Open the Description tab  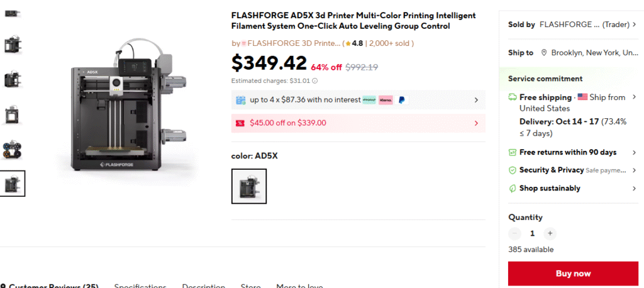(204, 286)
